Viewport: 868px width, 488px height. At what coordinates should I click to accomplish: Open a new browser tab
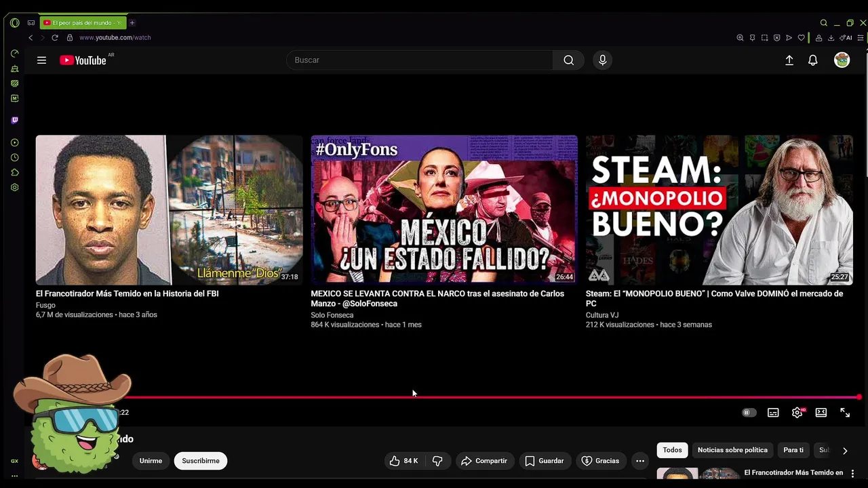click(x=132, y=22)
